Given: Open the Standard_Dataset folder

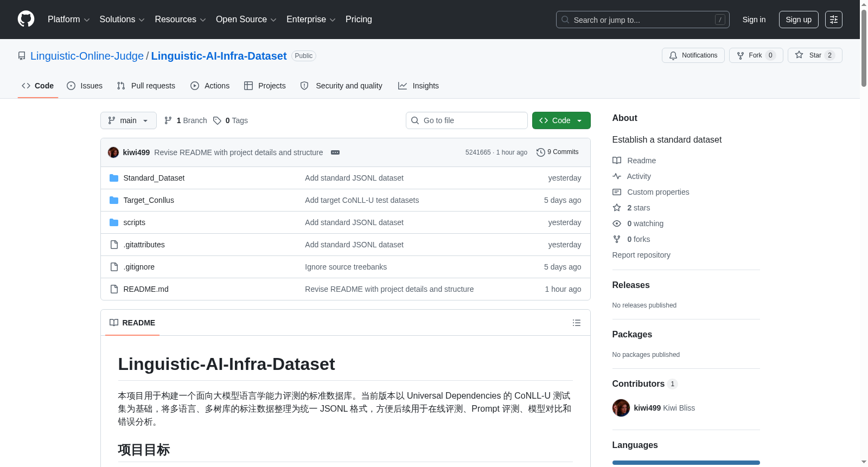Looking at the screenshot, I should pos(154,178).
